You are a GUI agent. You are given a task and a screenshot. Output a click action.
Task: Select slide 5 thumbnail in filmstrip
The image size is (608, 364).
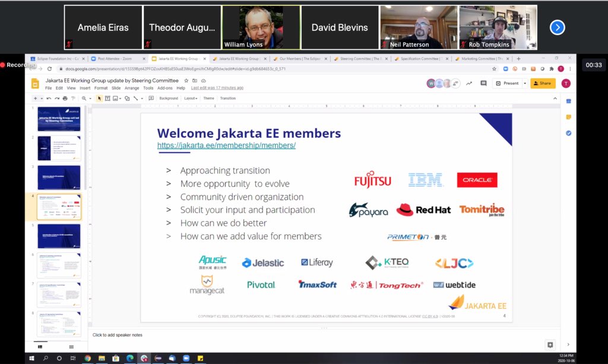(x=59, y=236)
